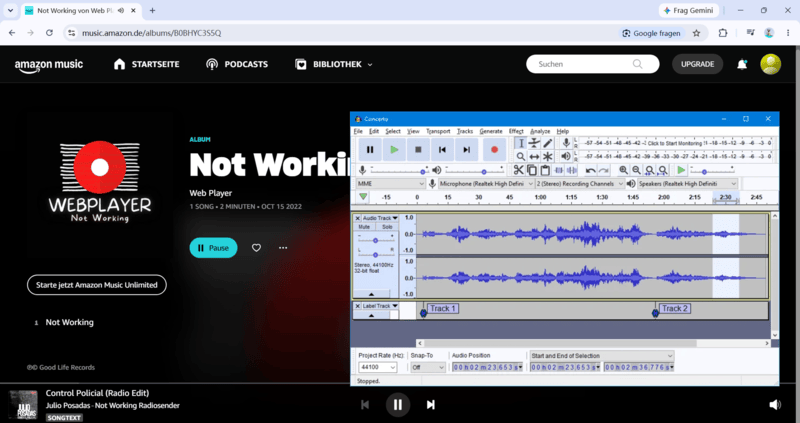
Task: Solo the Audio Track
Action: point(387,227)
